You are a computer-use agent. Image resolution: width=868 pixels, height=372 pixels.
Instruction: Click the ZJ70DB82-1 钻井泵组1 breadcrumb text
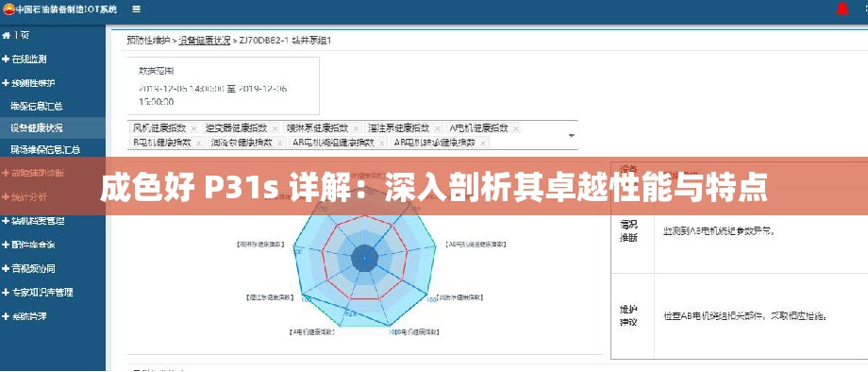(285, 41)
